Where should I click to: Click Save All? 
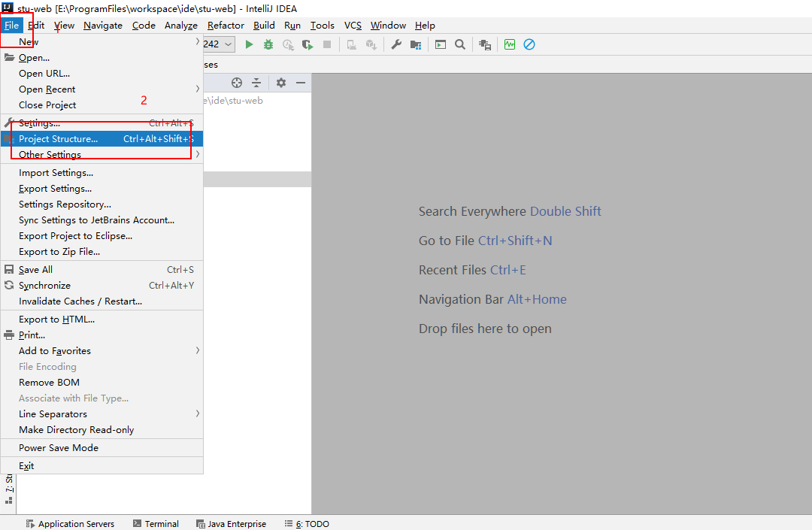pyautogui.click(x=101, y=270)
